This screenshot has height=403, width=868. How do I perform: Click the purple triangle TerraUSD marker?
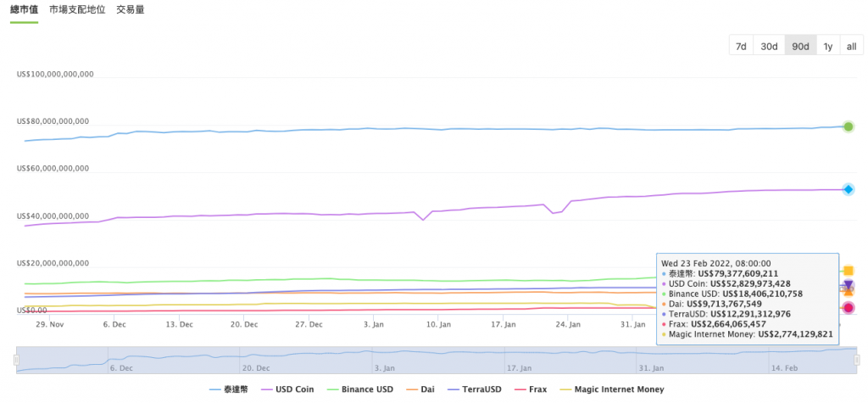[x=848, y=285]
